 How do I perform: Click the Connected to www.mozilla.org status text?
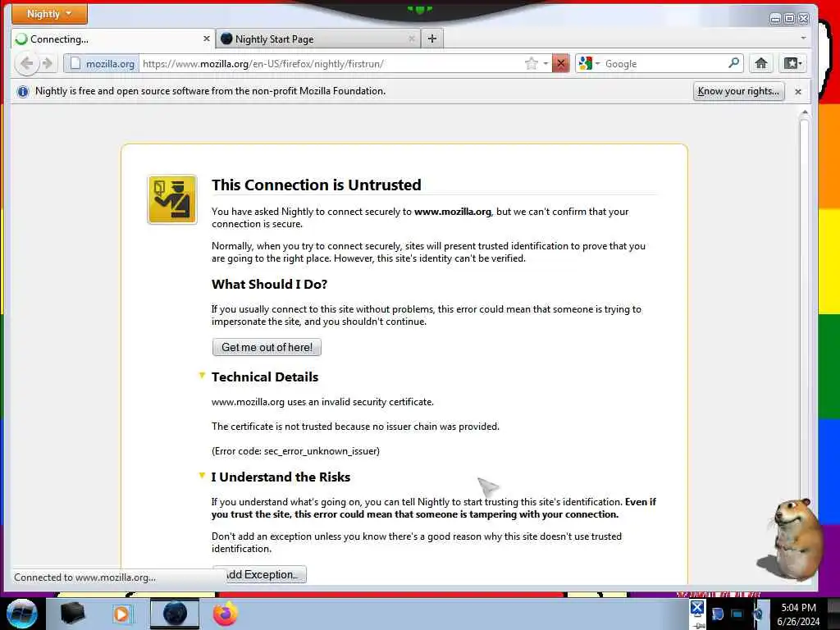tap(84, 577)
